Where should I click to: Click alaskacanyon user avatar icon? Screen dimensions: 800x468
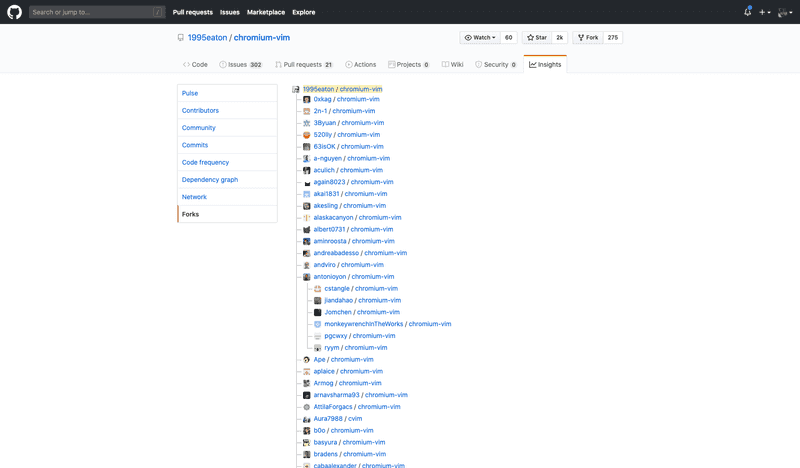pos(307,217)
